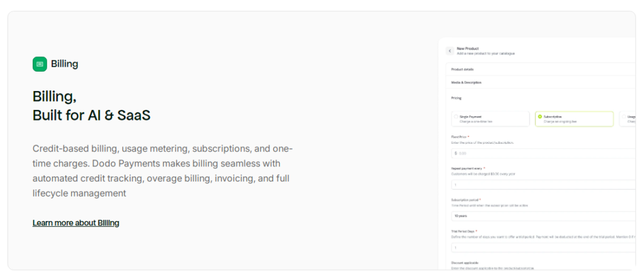Click the Discount applicable label
Image resolution: width=644 pixels, height=280 pixels.
[x=465, y=263]
